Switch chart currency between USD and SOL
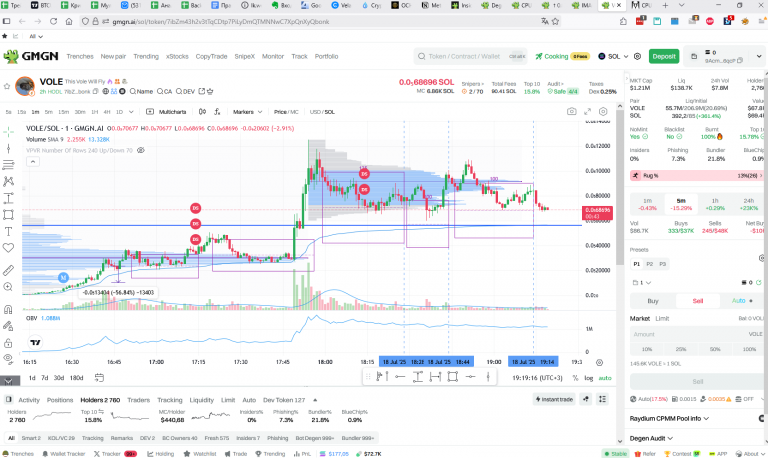 click(322, 112)
